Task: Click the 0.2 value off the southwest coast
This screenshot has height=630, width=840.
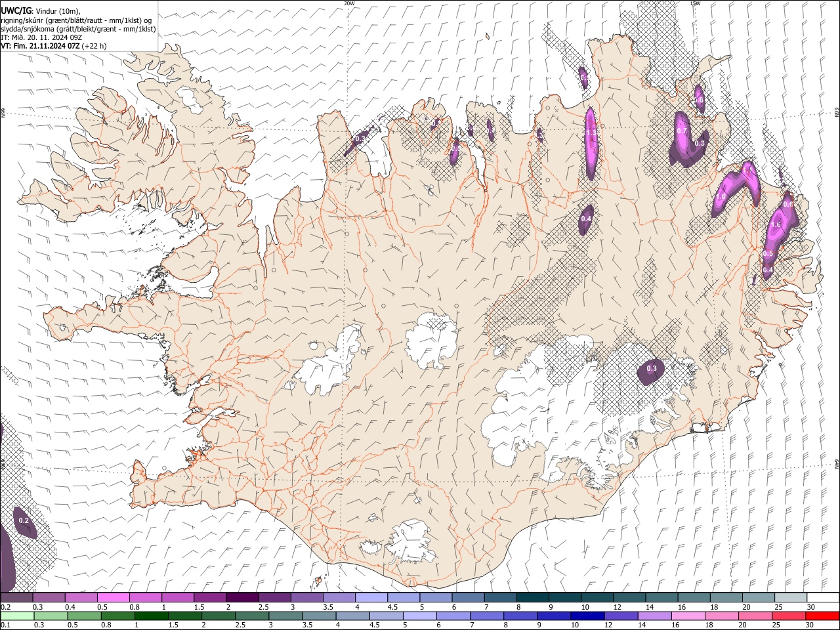Action: coord(24,520)
